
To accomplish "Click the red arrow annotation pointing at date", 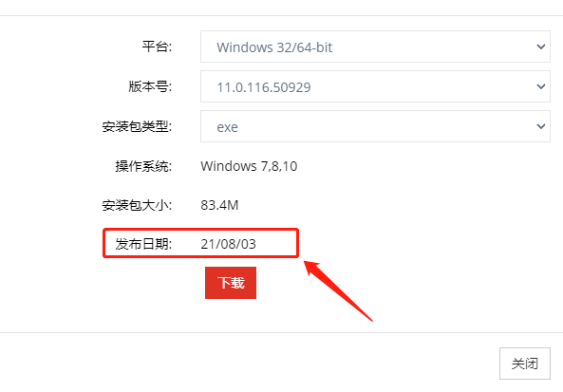I will point(337,290).
